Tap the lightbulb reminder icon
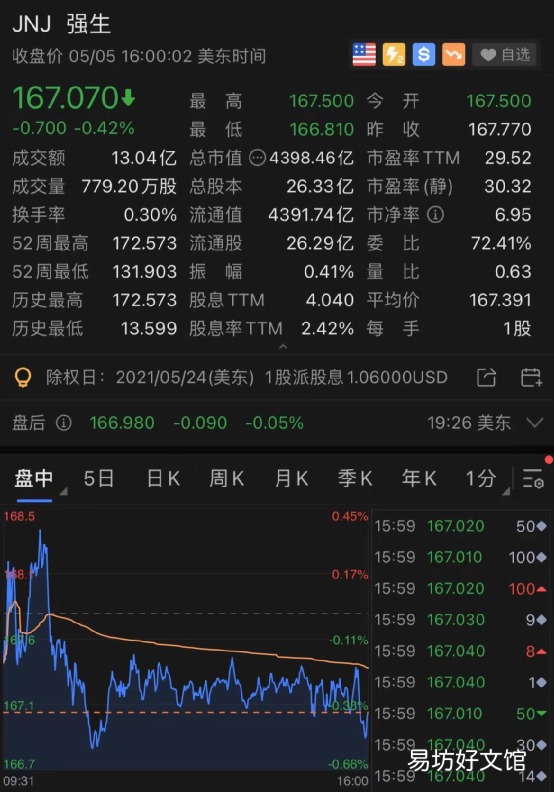Image resolution: width=554 pixels, height=792 pixels. point(23,378)
